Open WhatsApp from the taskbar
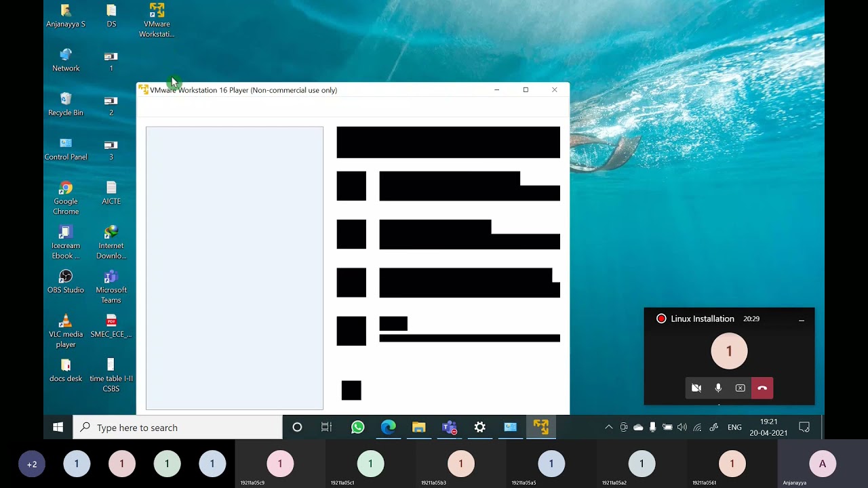This screenshot has height=488, width=868. coord(357,427)
